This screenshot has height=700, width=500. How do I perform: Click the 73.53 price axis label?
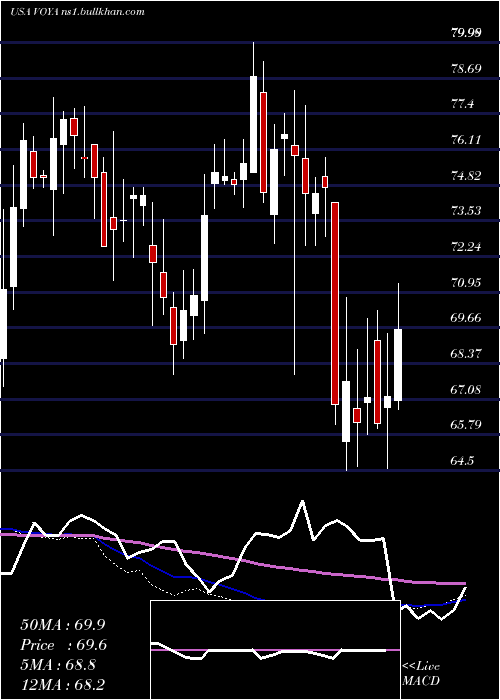(467, 210)
